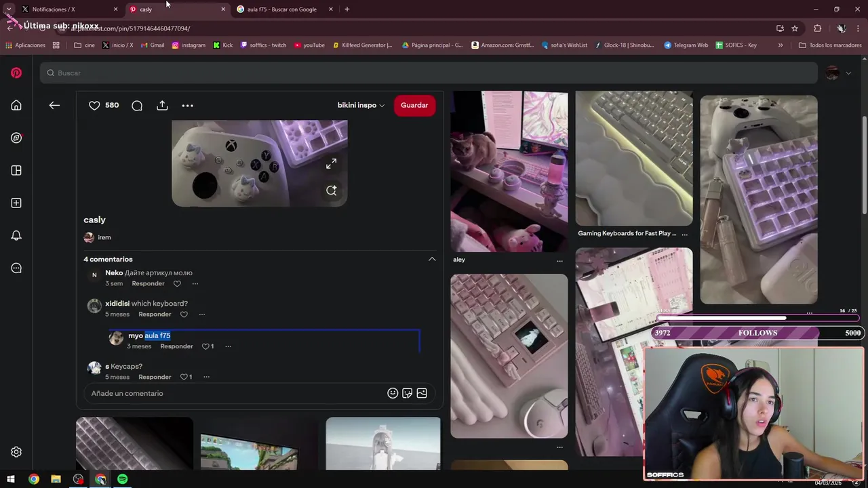868x488 pixels.
Task: Open user profile avatar top right
Action: pyautogui.click(x=832, y=73)
